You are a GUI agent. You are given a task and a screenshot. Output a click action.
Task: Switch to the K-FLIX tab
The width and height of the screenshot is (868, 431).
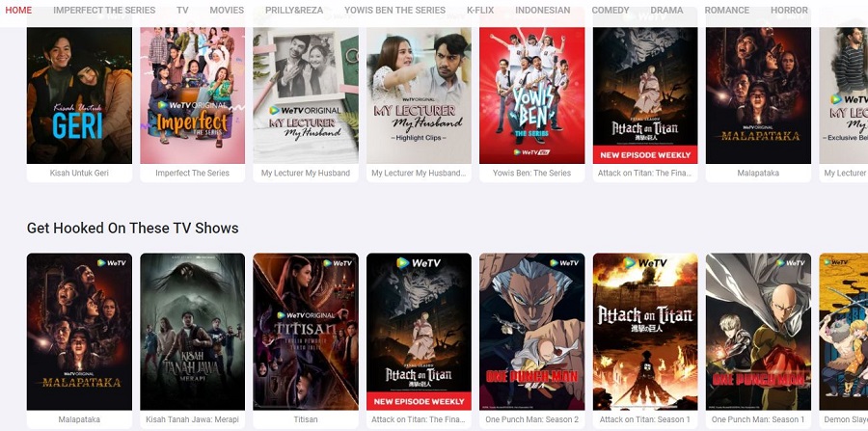480,10
